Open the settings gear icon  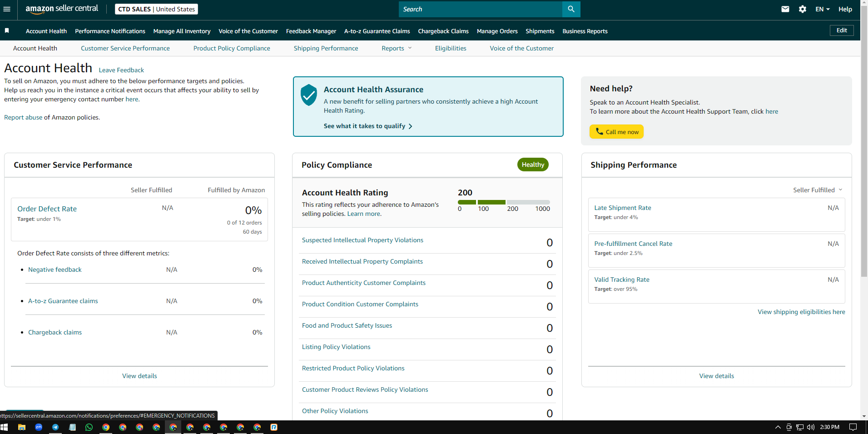pyautogui.click(x=803, y=9)
